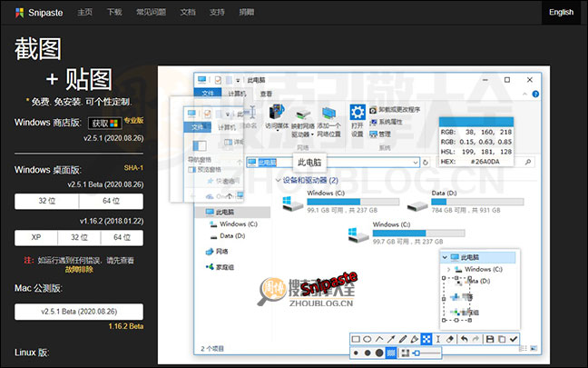This screenshot has height=368, width=588.
Task: Pick the eraser tool in Snipaste toolbar
Action: pos(450,339)
